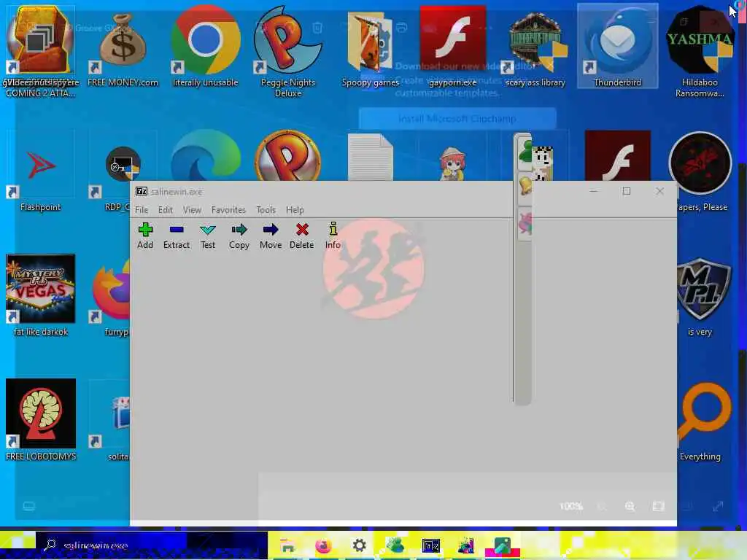The width and height of the screenshot is (747, 560).
Task: Maximize the salinewin.exe window
Action: 627,192
